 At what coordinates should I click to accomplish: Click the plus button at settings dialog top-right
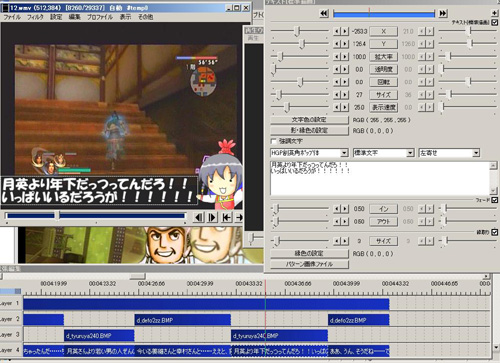(x=495, y=13)
